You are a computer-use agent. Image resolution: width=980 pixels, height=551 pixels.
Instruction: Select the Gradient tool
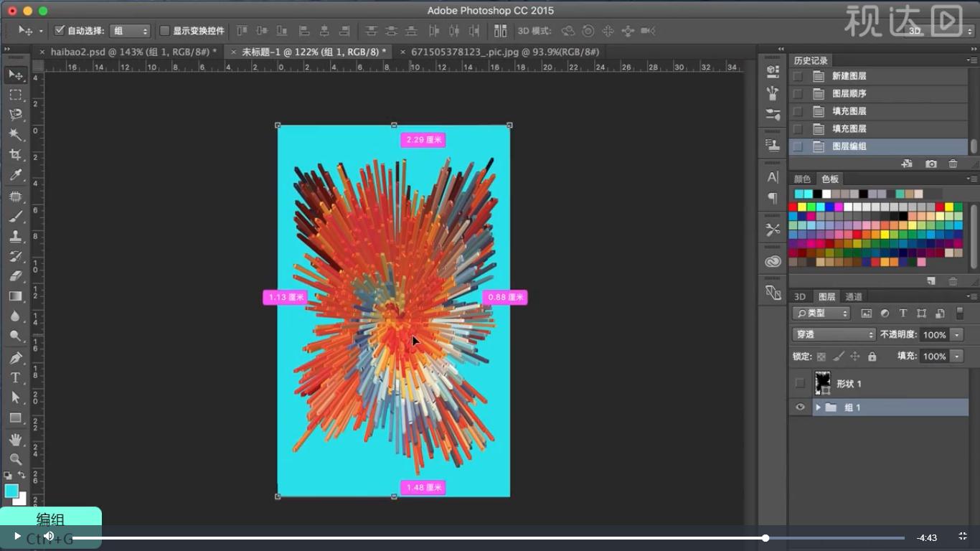(15, 296)
